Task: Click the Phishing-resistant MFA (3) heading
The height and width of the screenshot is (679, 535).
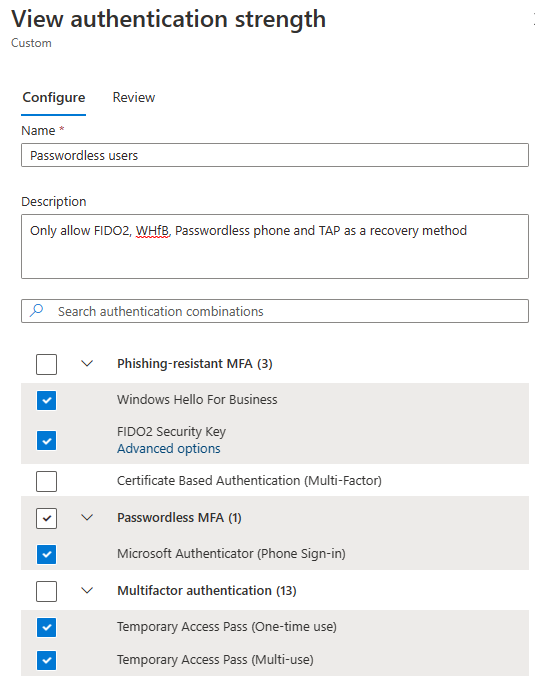Action: (x=195, y=364)
